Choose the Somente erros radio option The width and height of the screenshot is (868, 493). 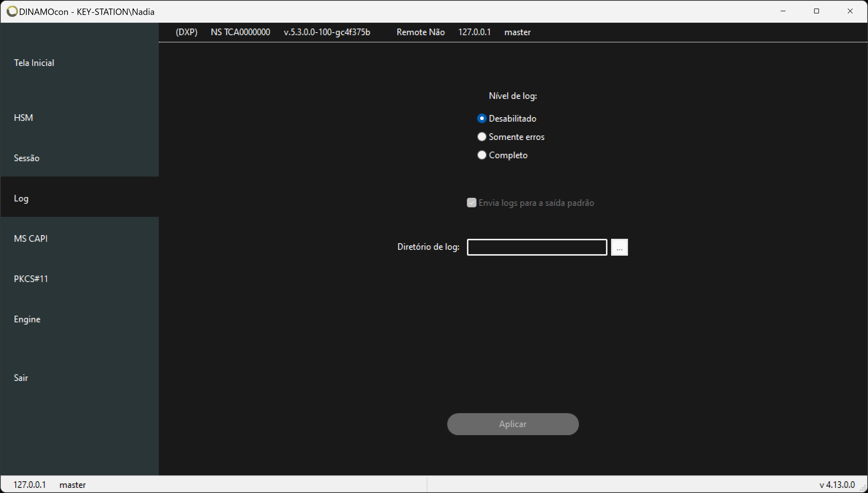coord(511,137)
